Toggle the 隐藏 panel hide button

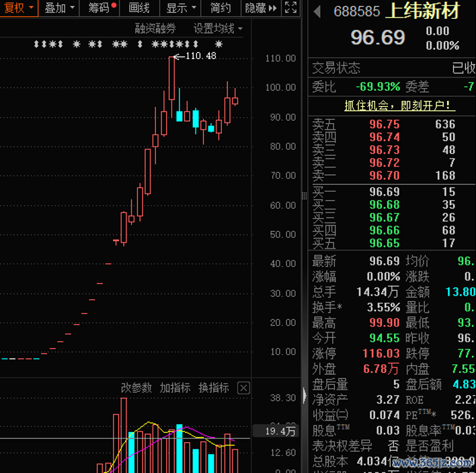tap(260, 8)
